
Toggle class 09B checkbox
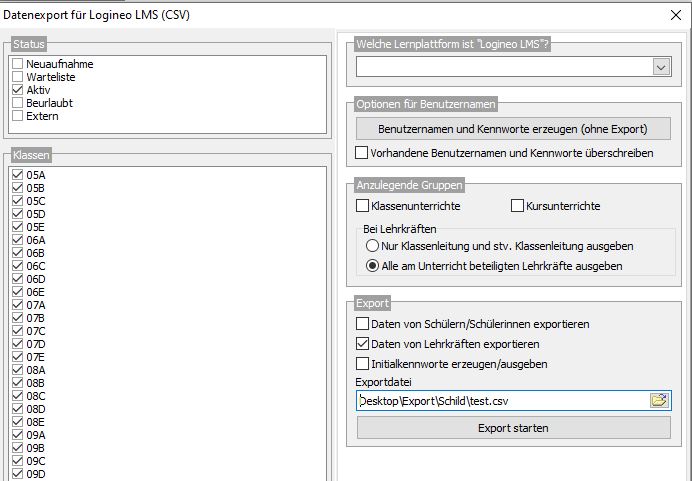17,448
